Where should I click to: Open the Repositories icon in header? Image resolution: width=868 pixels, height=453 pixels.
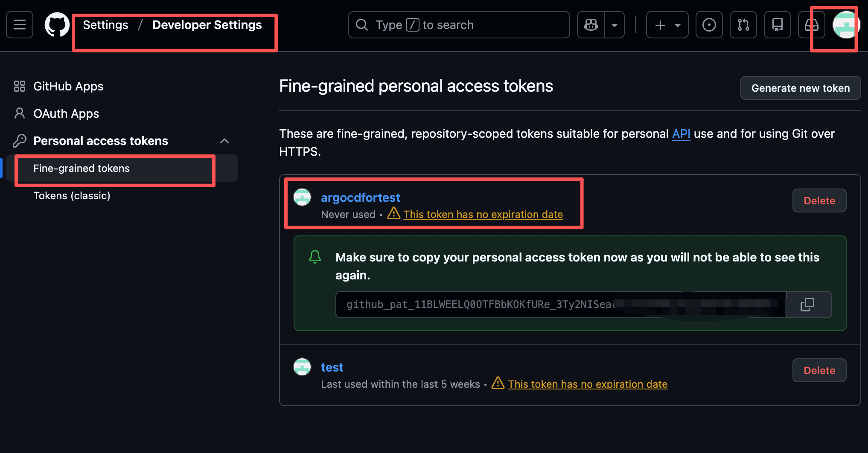pyautogui.click(x=778, y=25)
